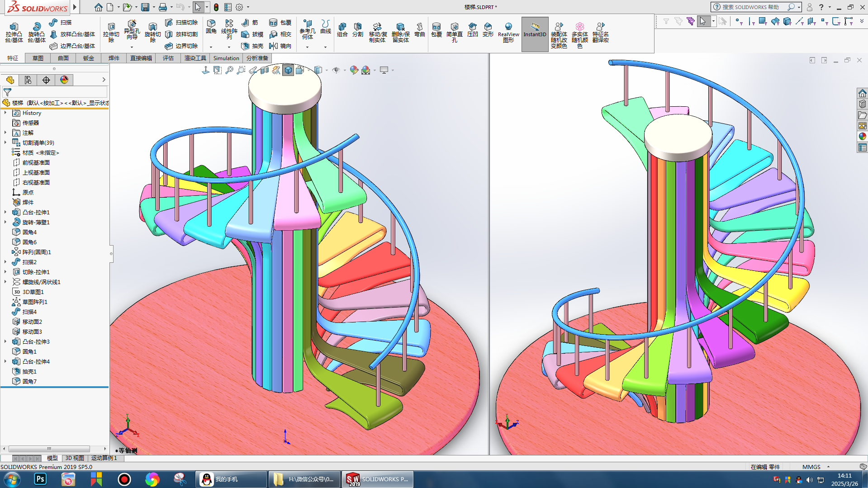Click the 圆角 fillet tool
868x488 pixels.
[x=211, y=27]
